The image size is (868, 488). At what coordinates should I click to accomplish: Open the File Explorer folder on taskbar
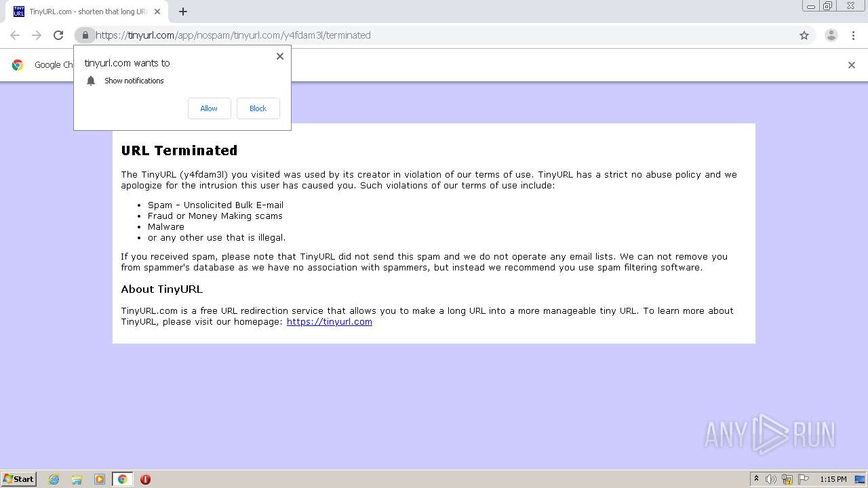[x=77, y=479]
